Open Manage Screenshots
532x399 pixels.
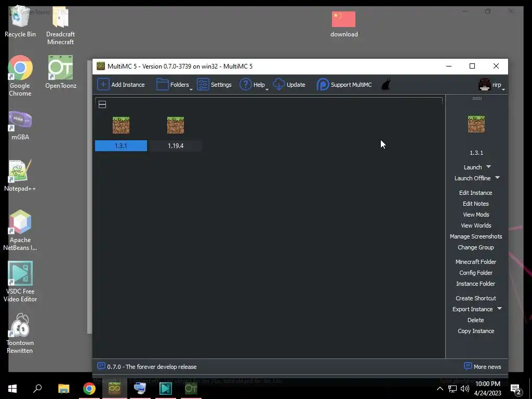(476, 236)
